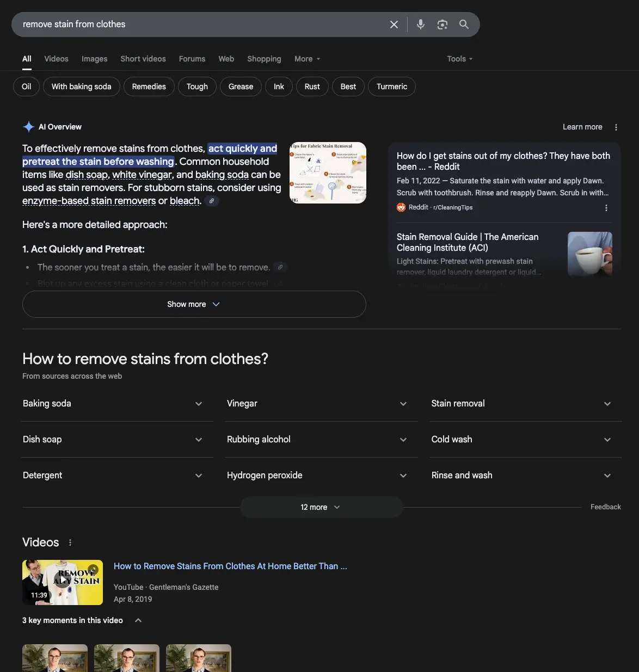Select the Tough filter chip
The height and width of the screenshot is (672, 639).
197,87
